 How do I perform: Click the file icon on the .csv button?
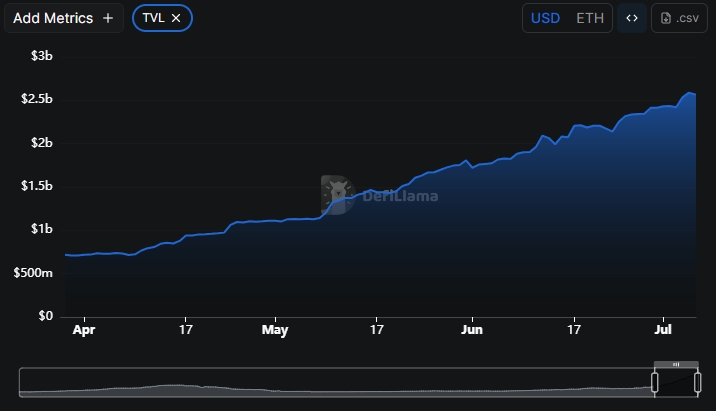click(667, 18)
